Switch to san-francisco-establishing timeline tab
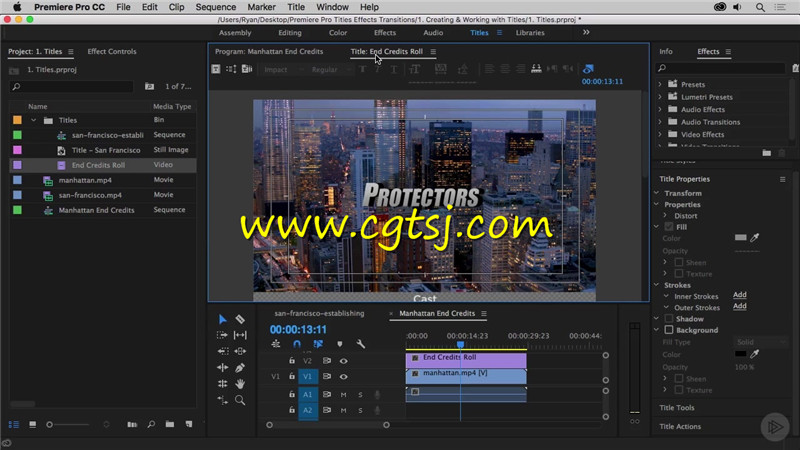 click(x=319, y=313)
